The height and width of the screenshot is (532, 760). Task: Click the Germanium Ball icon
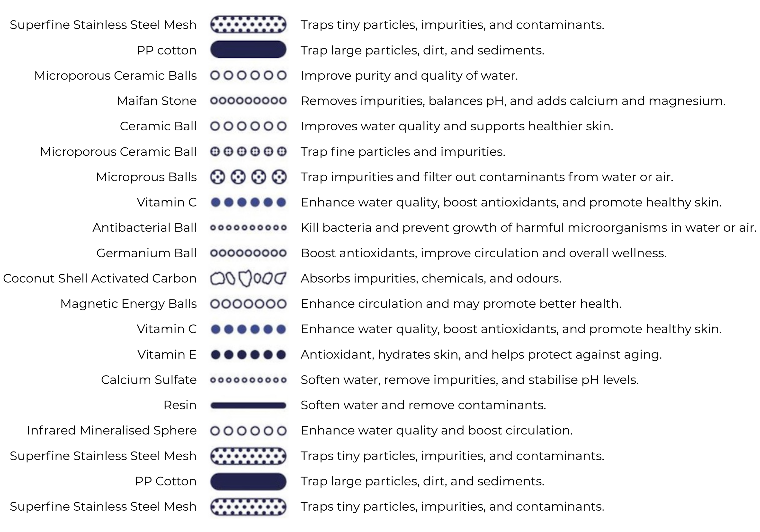pyautogui.click(x=248, y=253)
